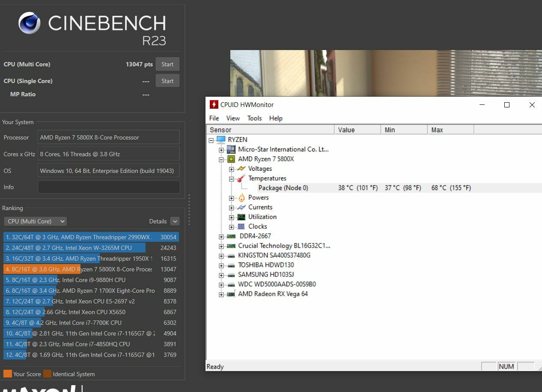
Task: Click the Utilization graph icon
Action: [x=241, y=217]
